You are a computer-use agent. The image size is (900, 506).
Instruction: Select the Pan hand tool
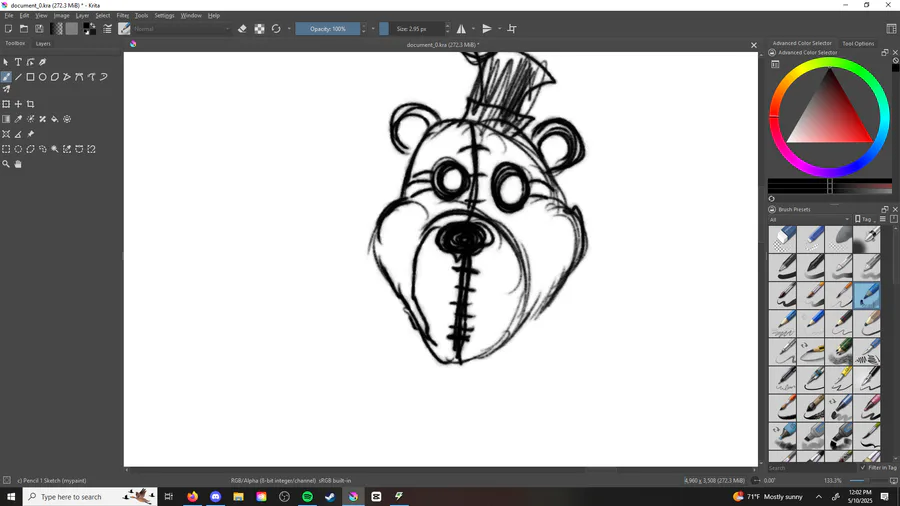(x=18, y=164)
